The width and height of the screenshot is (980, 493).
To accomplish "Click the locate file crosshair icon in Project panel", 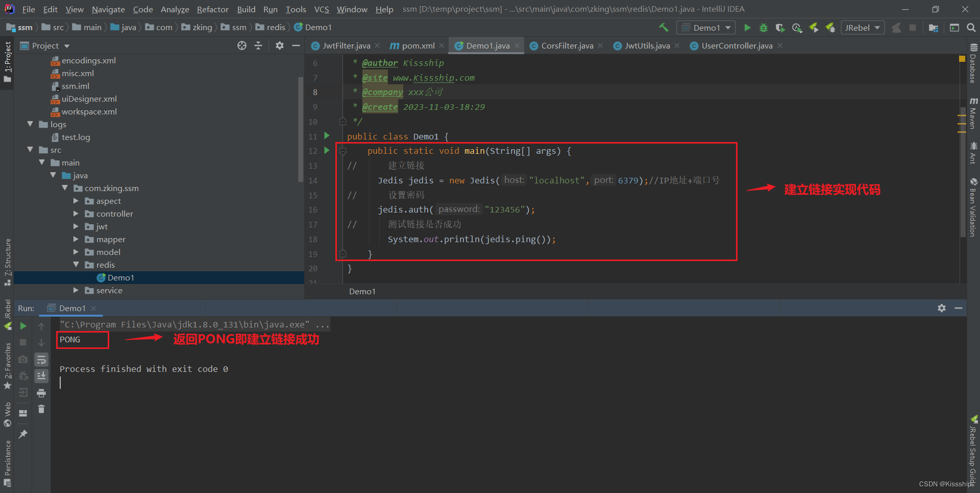I will [x=242, y=45].
